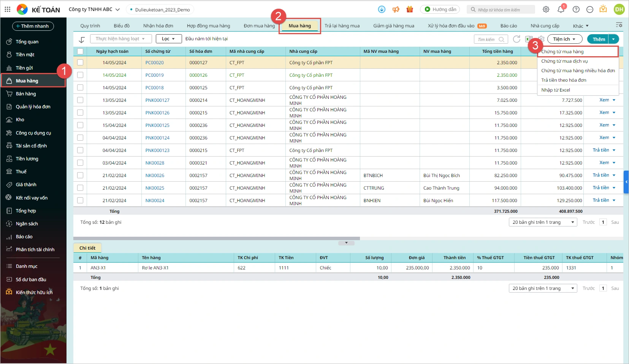Expand the Công ty TNHH ABC company selector
Viewport: 629px width, 364px height.
tap(94, 9)
